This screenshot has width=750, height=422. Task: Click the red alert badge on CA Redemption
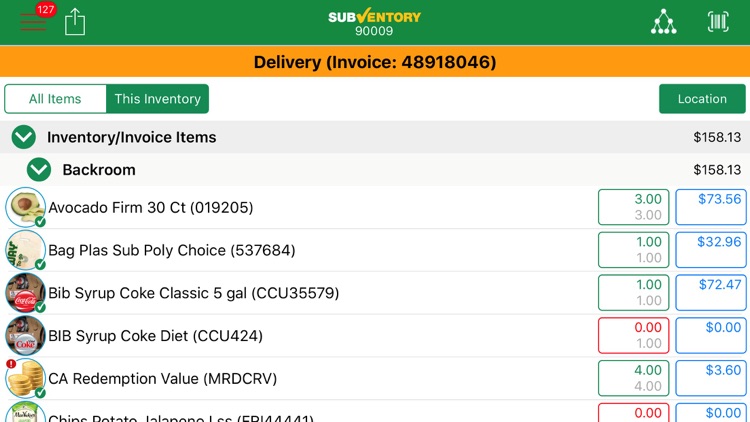[x=11, y=364]
